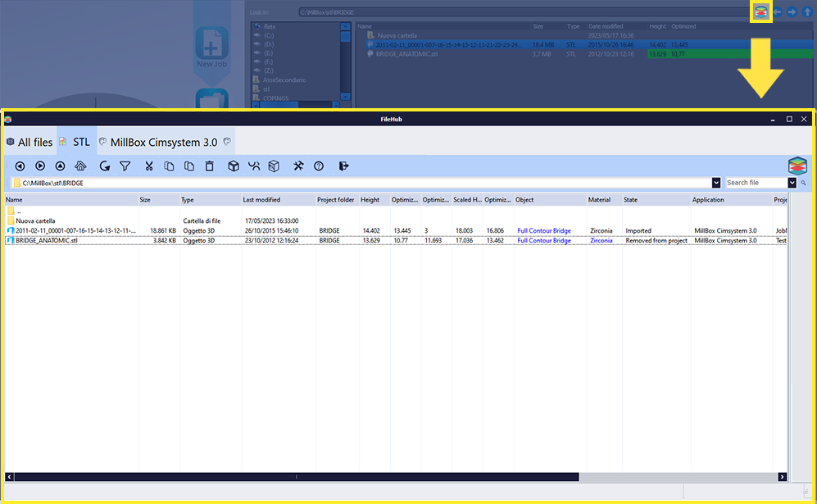Select the parent folder '..' entry
Image resolution: width=817 pixels, height=504 pixels.
point(15,211)
